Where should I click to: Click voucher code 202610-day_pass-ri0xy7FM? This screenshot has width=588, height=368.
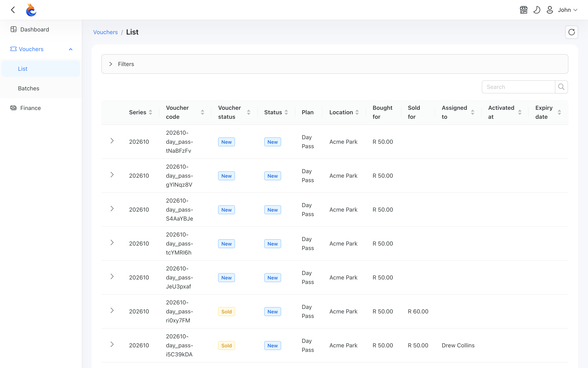[179, 312]
